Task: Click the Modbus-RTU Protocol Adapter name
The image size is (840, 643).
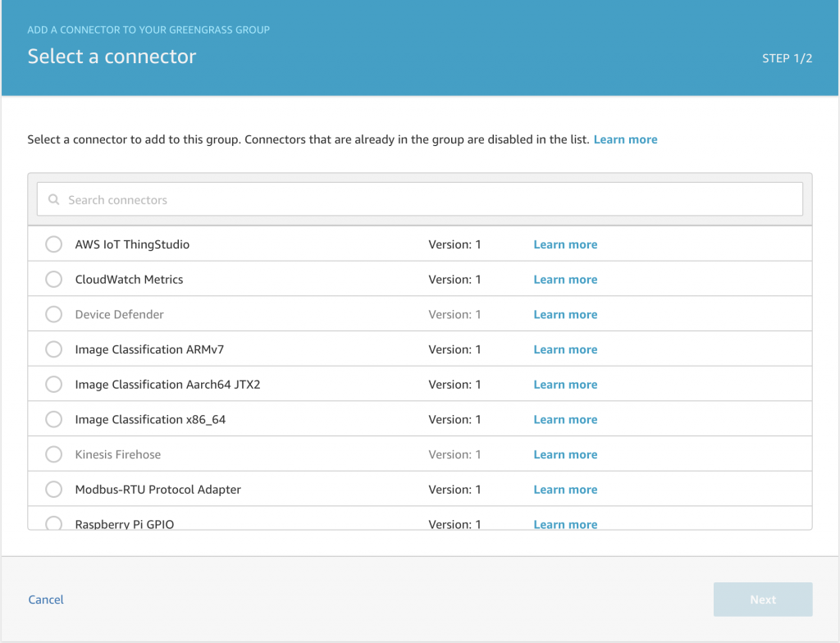Action: point(158,489)
